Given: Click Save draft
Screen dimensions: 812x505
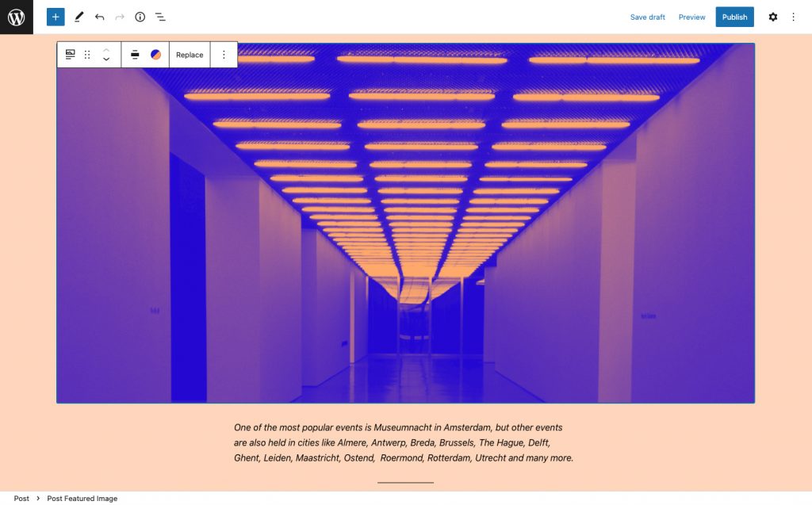Looking at the screenshot, I should (647, 17).
